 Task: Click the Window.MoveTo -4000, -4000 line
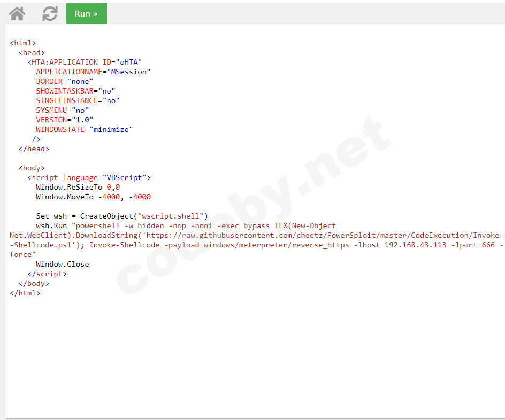click(x=94, y=197)
